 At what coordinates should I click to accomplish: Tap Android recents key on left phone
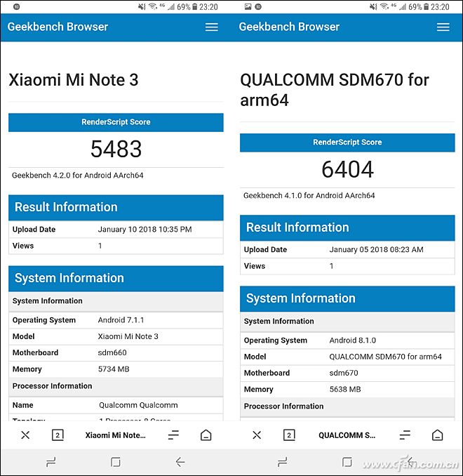[51, 462]
